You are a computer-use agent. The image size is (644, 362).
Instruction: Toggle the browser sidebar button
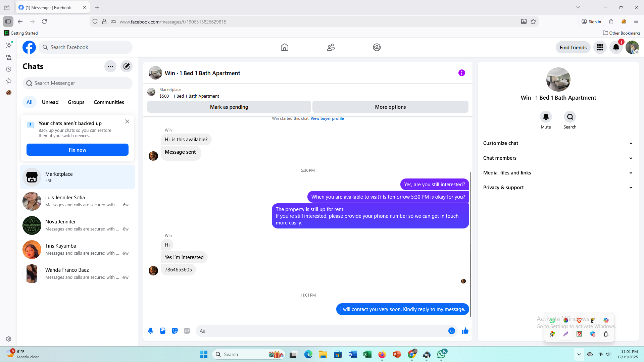[8, 21]
